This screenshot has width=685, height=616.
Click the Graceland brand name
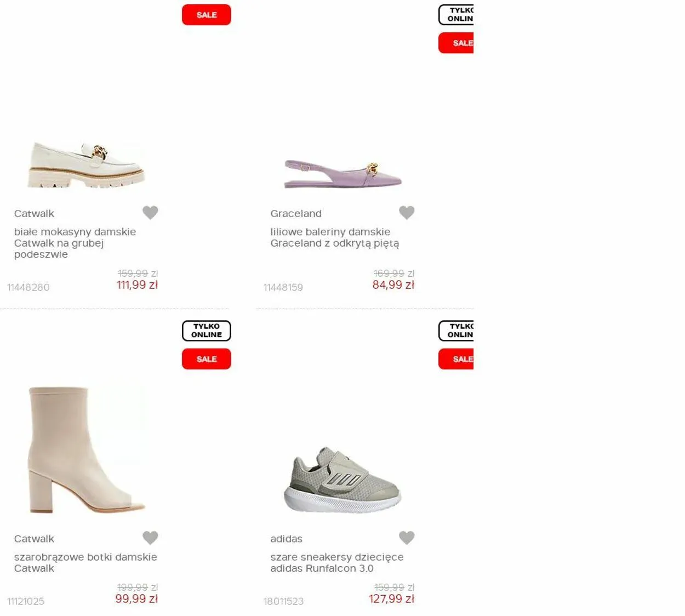click(296, 214)
